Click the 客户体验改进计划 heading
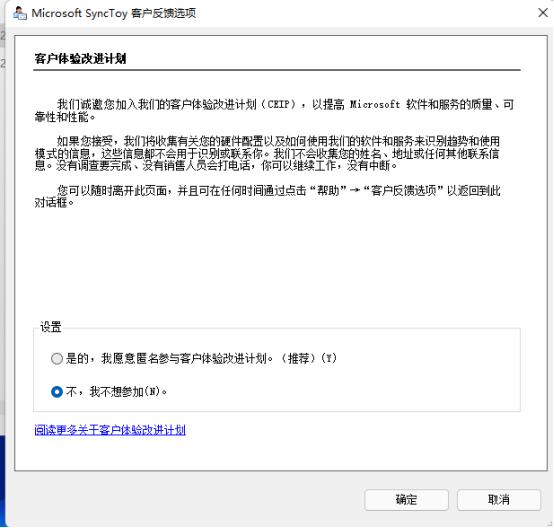 click(x=80, y=59)
